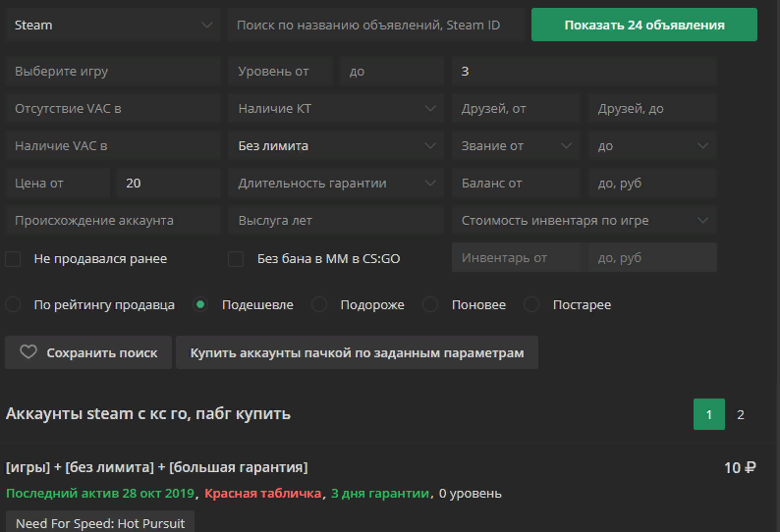Screen dimensions: 780x532
Task: Click the Происхождение аккаунта field
Action: (x=112, y=220)
